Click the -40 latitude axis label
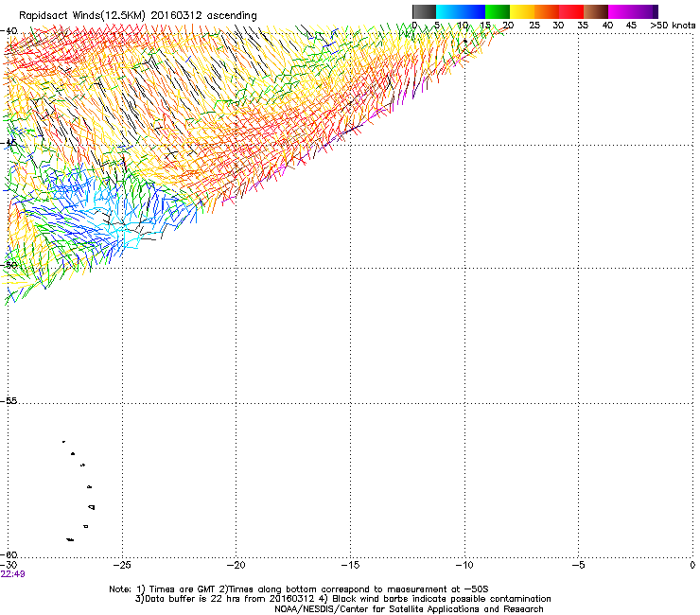Screen dimensions: 700x615 (9, 31)
